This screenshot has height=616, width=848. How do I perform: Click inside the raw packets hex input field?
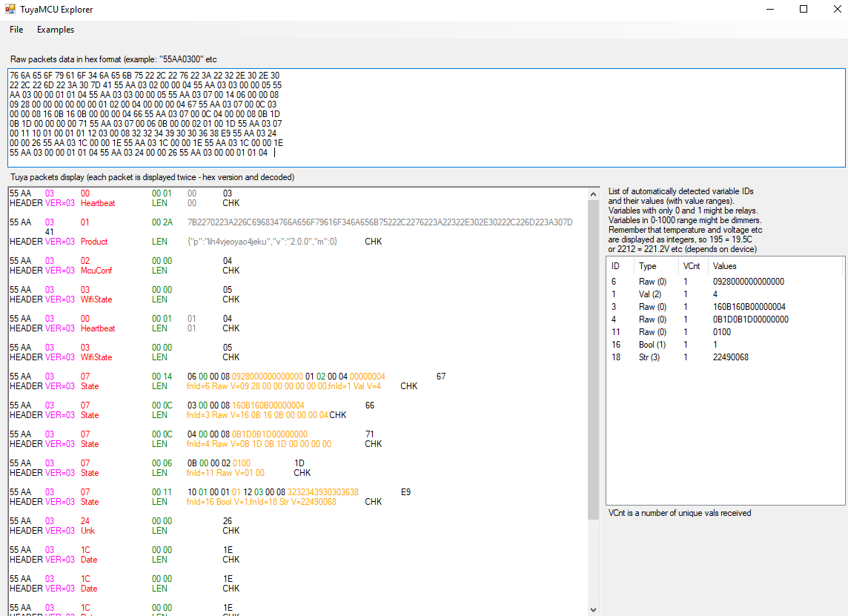coord(426,118)
